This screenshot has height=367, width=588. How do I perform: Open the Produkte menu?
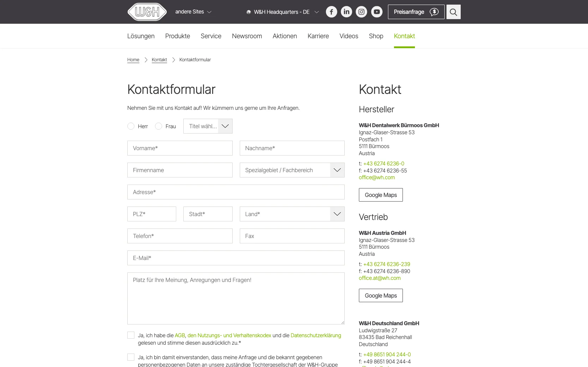coord(178,36)
